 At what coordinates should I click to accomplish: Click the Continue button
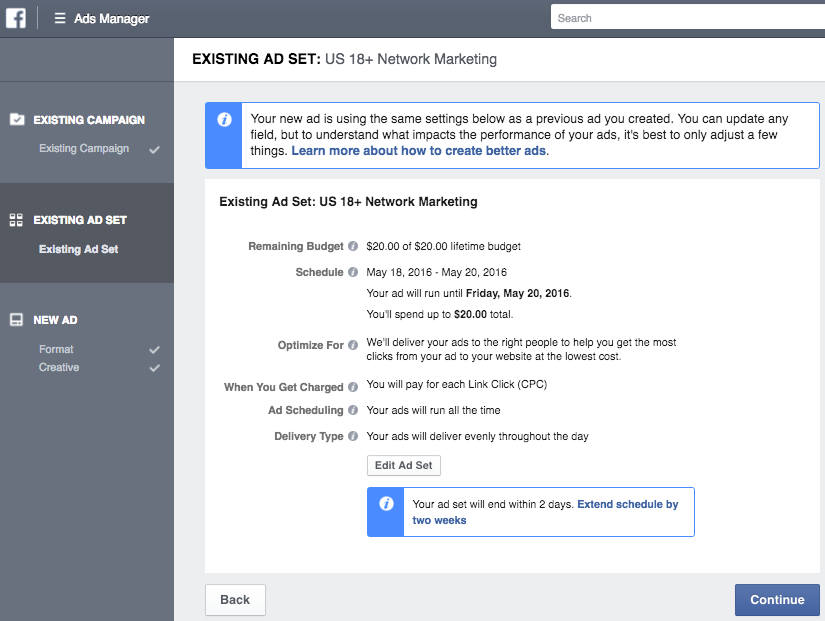click(777, 600)
